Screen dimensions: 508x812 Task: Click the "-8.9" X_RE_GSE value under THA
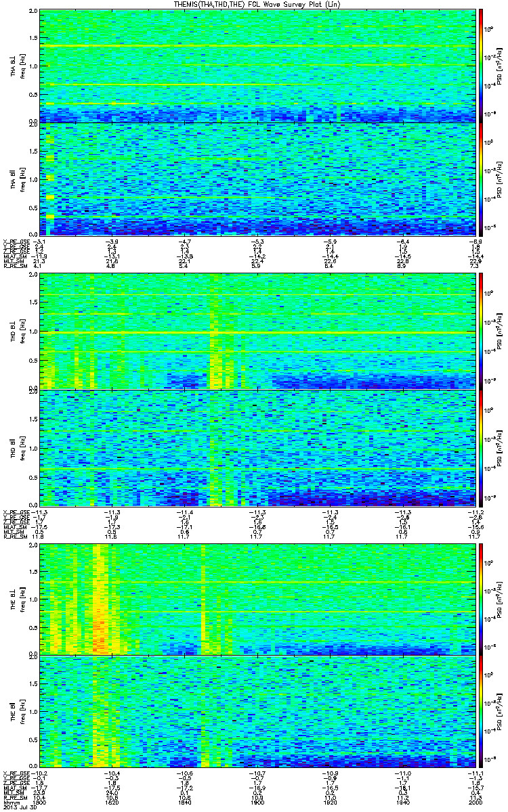pos(477,241)
